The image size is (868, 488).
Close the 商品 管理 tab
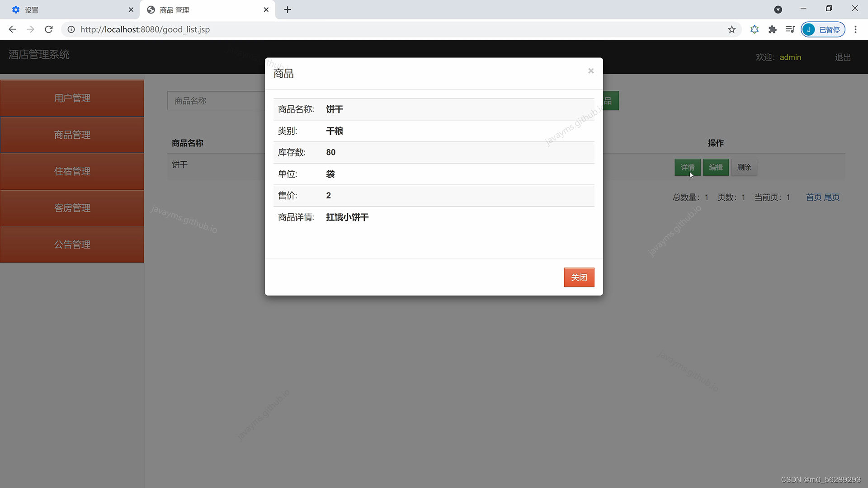pos(266,9)
